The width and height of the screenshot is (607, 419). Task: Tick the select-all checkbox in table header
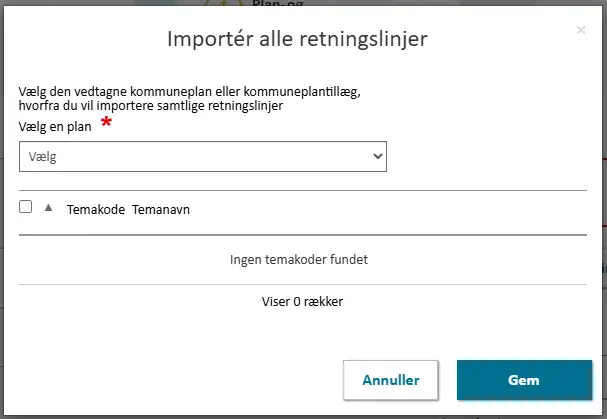tap(26, 207)
